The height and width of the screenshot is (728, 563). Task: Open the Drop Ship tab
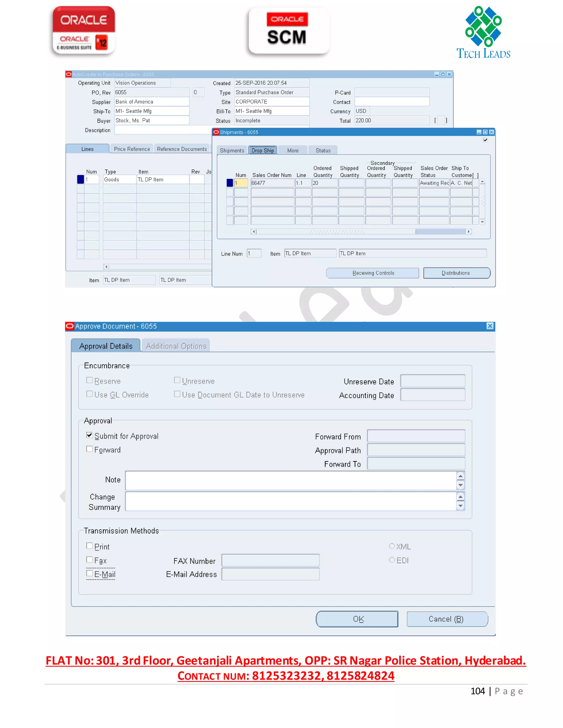(x=263, y=150)
